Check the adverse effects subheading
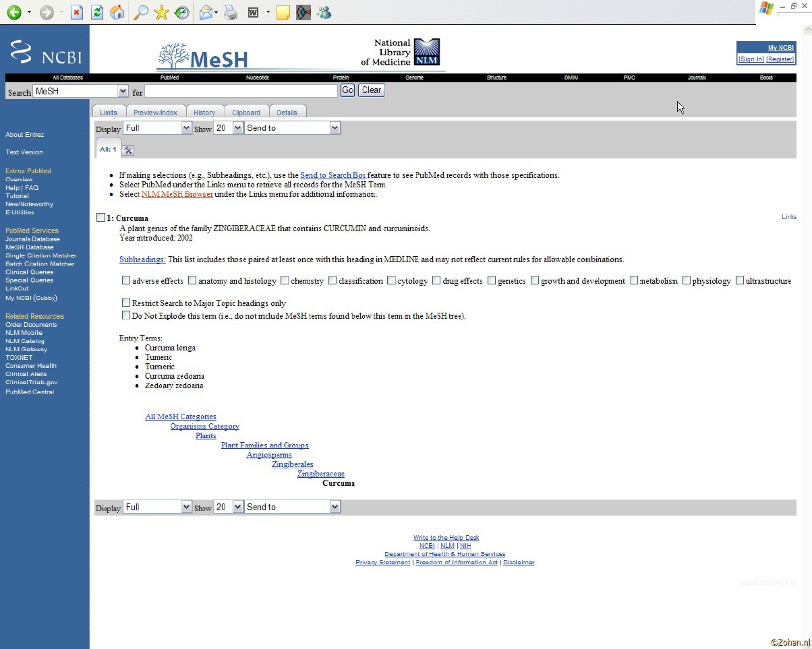812x649 pixels. pos(126,280)
